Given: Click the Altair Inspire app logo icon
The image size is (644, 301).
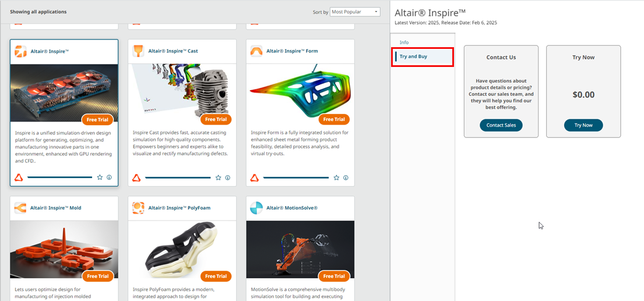Looking at the screenshot, I should [x=20, y=52].
